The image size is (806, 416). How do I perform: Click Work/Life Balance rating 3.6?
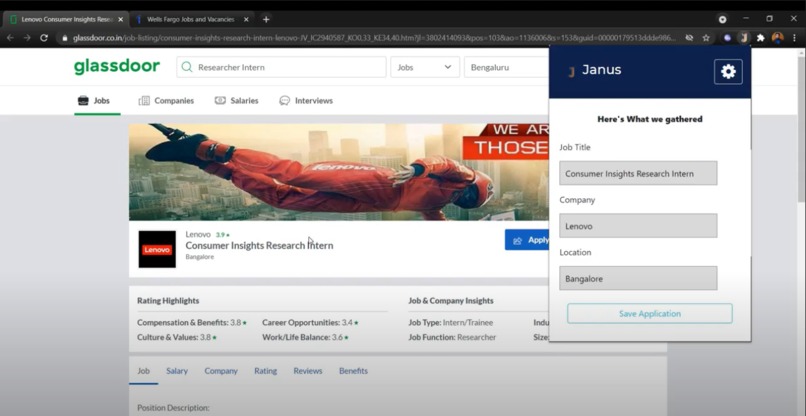[305, 338]
